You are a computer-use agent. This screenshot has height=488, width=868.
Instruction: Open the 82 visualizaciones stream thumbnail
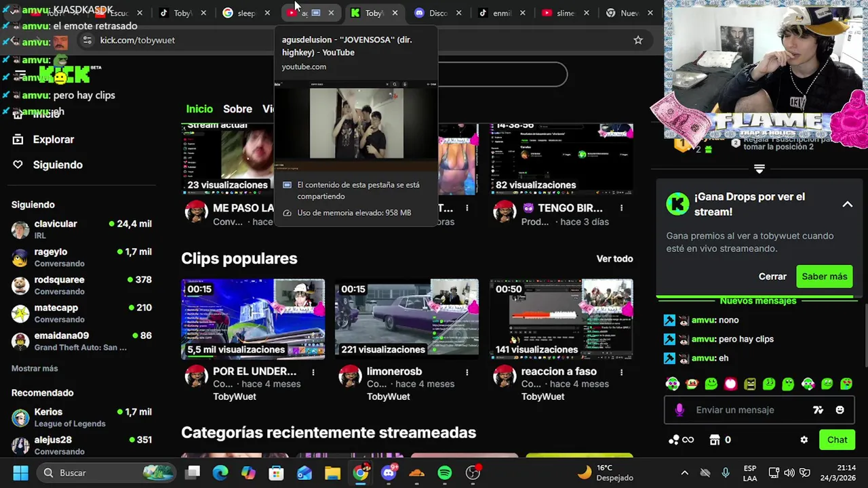point(561,159)
